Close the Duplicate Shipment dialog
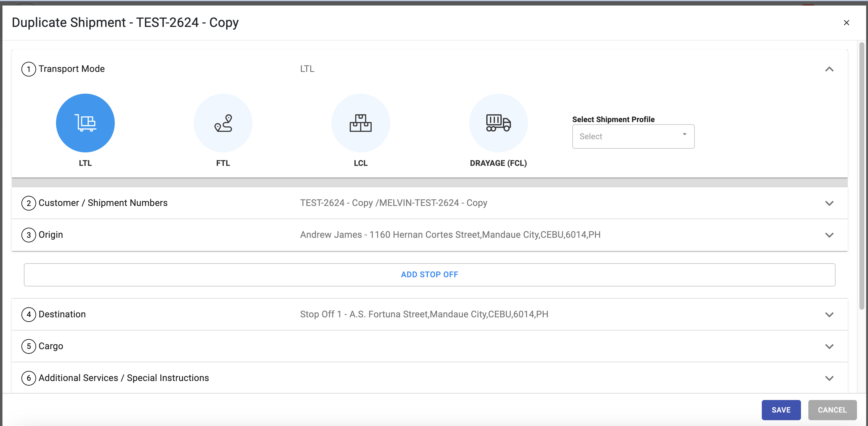Viewport: 868px width, 426px height. click(x=846, y=23)
